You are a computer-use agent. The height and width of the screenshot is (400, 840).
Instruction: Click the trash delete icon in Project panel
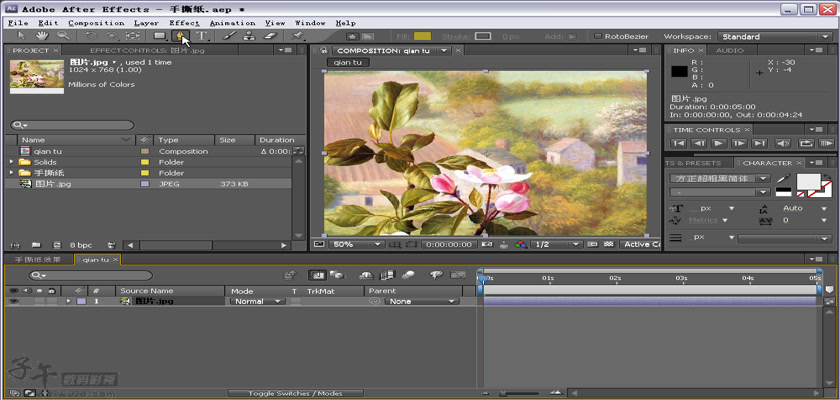[111, 245]
